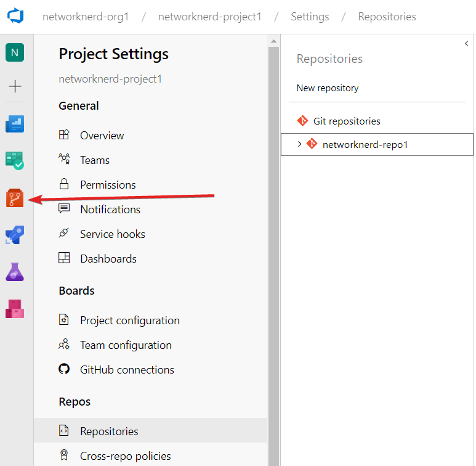Open the Azure DevOps home logo
The height and width of the screenshot is (466, 476).
pos(15,16)
